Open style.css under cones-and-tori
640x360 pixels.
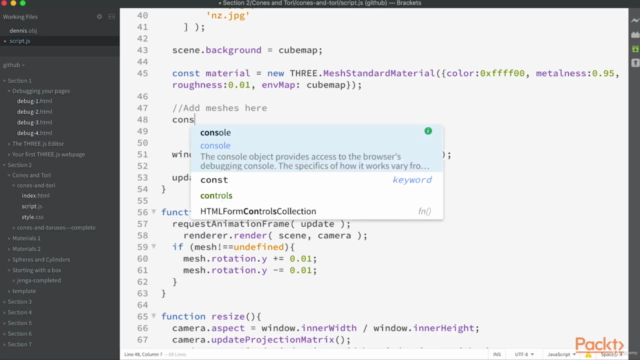click(32, 217)
